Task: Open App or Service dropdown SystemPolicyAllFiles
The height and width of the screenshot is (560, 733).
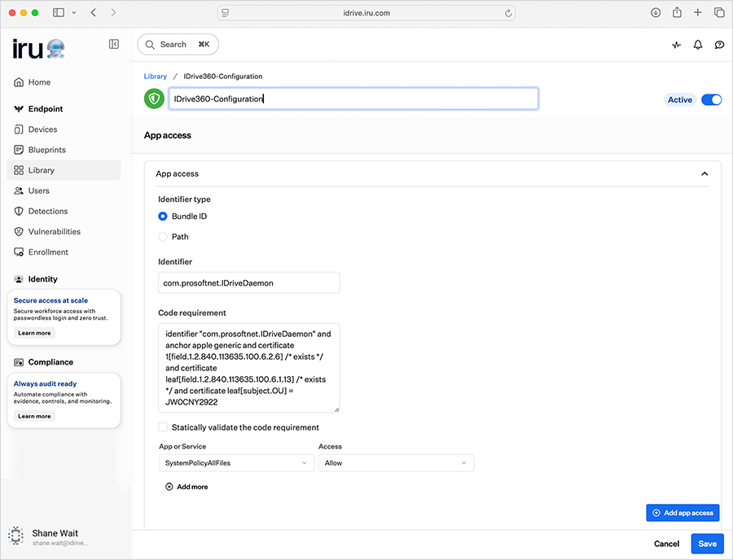Action: (x=236, y=463)
